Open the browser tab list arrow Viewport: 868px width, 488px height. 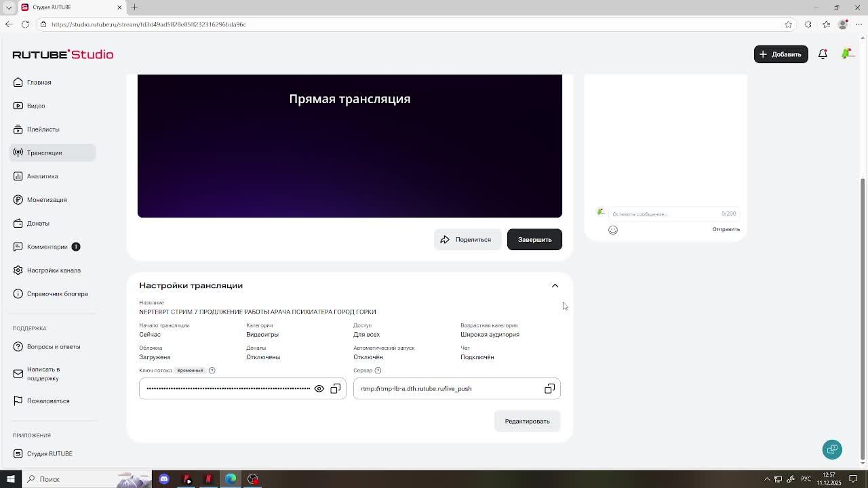(x=9, y=7)
